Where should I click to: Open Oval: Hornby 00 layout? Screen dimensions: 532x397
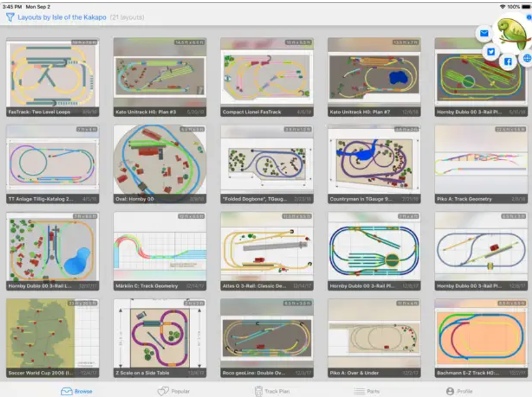coord(160,164)
